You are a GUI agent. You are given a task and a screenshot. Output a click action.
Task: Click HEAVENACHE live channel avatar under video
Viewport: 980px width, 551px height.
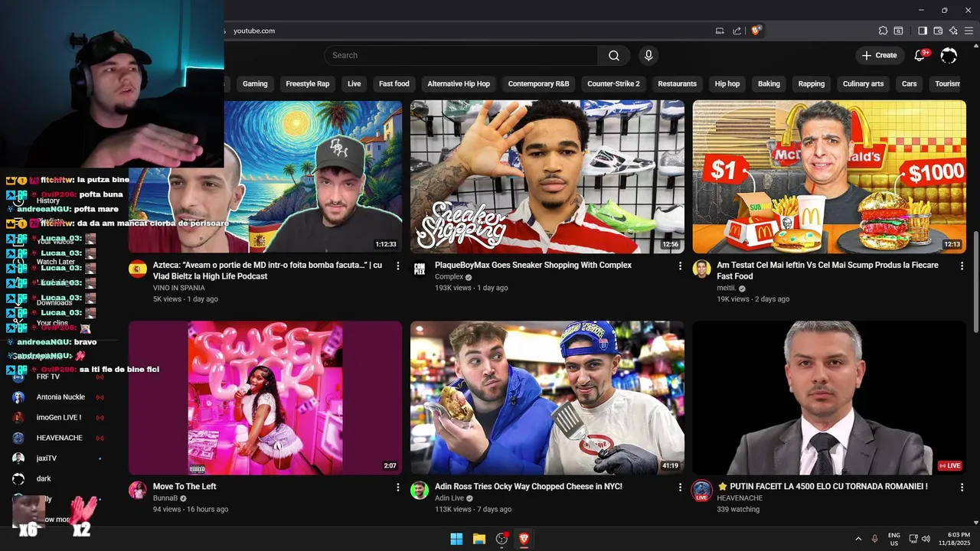pyautogui.click(x=701, y=491)
